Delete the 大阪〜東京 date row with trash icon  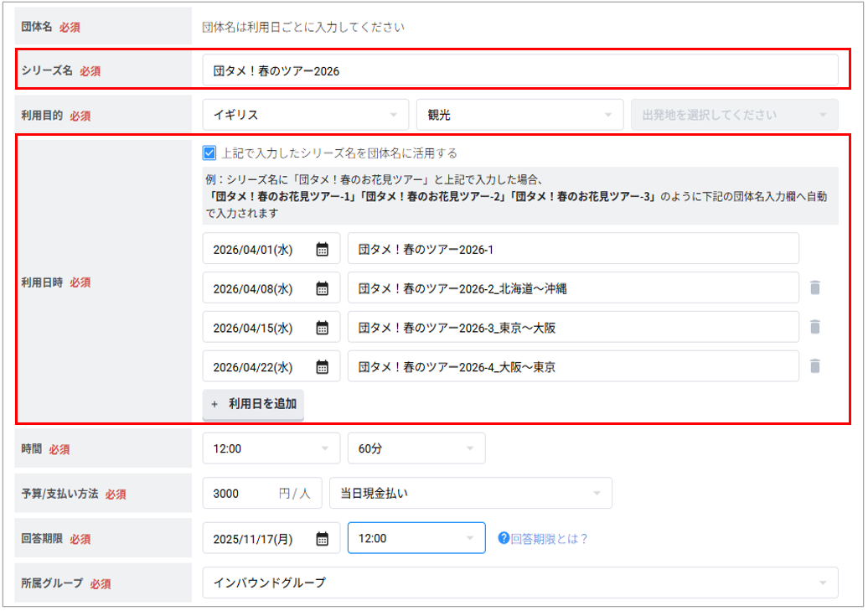click(815, 366)
